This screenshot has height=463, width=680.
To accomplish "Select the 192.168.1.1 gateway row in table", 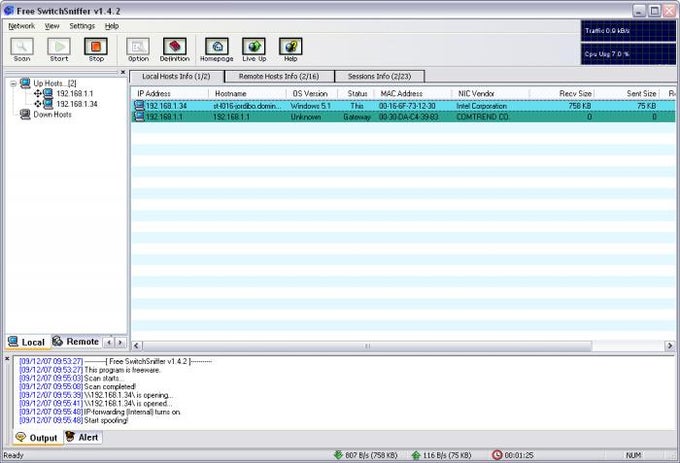I will (x=403, y=117).
